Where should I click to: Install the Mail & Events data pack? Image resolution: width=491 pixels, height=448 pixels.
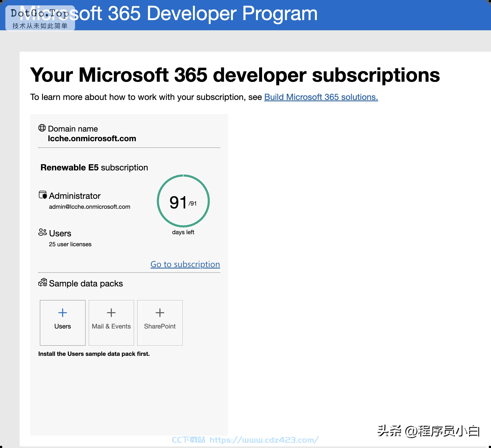click(111, 323)
